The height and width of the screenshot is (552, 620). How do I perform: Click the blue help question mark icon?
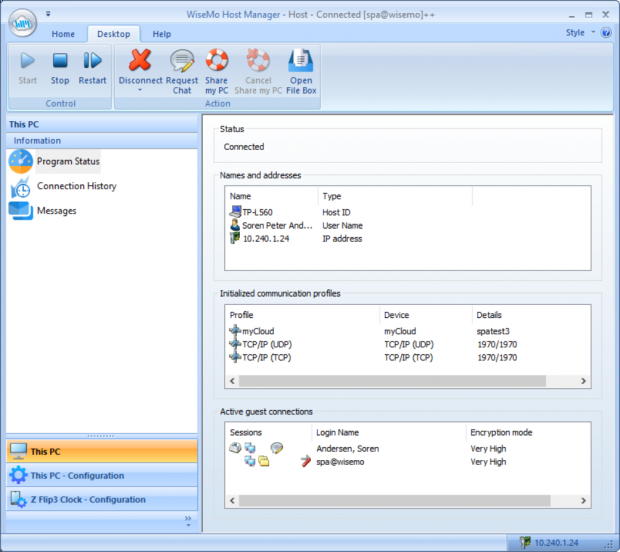606,32
